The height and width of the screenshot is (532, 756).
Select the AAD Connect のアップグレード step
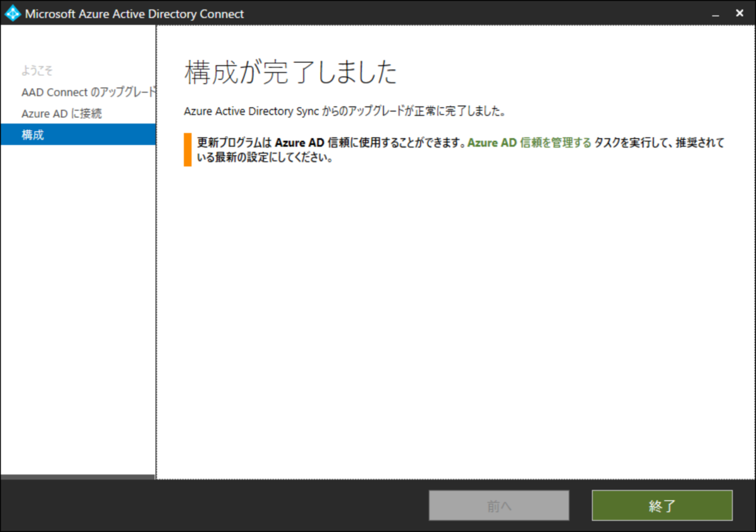point(88,92)
